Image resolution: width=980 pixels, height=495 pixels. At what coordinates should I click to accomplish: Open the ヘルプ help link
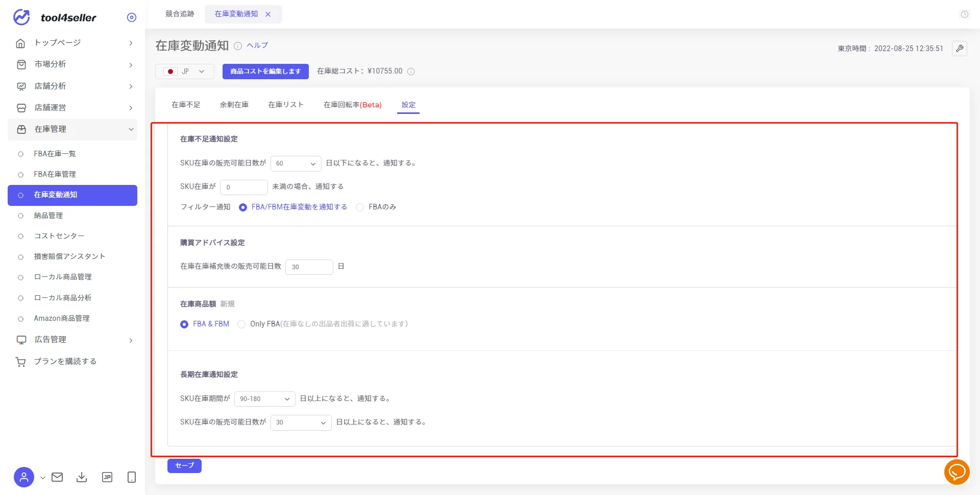pos(257,45)
